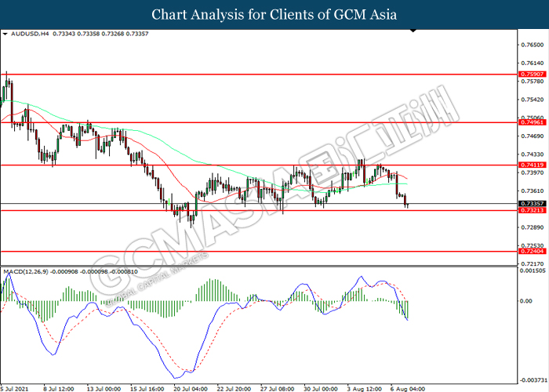Click the 0.73610 price axis value
The height and width of the screenshot is (392, 549).
533,191
